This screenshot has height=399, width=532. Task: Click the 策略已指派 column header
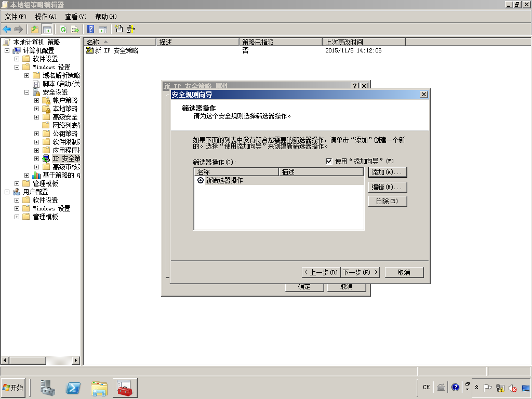point(281,42)
